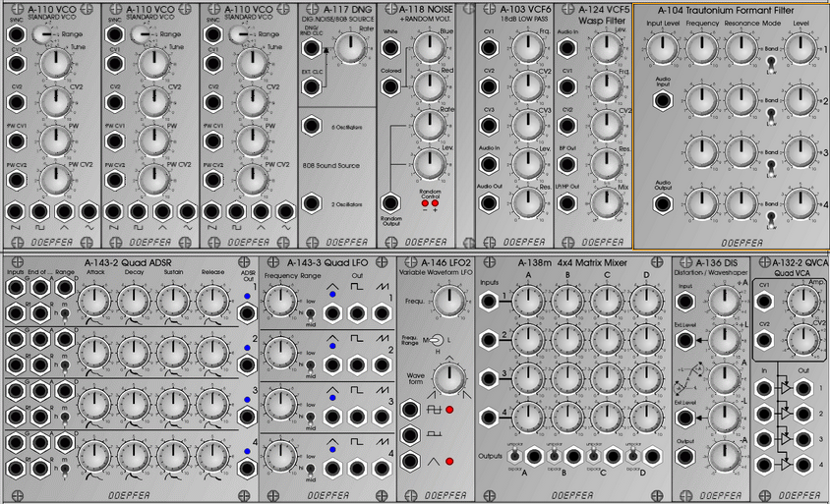The height and width of the screenshot is (504, 830).
Task: Click the first A-110 VCO SYNC jack
Action: (x=16, y=35)
